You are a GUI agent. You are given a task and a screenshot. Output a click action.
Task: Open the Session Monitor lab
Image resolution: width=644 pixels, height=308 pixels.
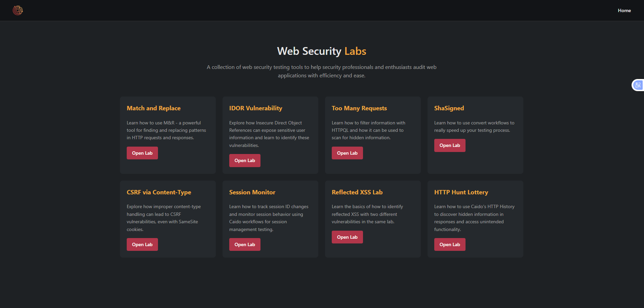click(245, 244)
